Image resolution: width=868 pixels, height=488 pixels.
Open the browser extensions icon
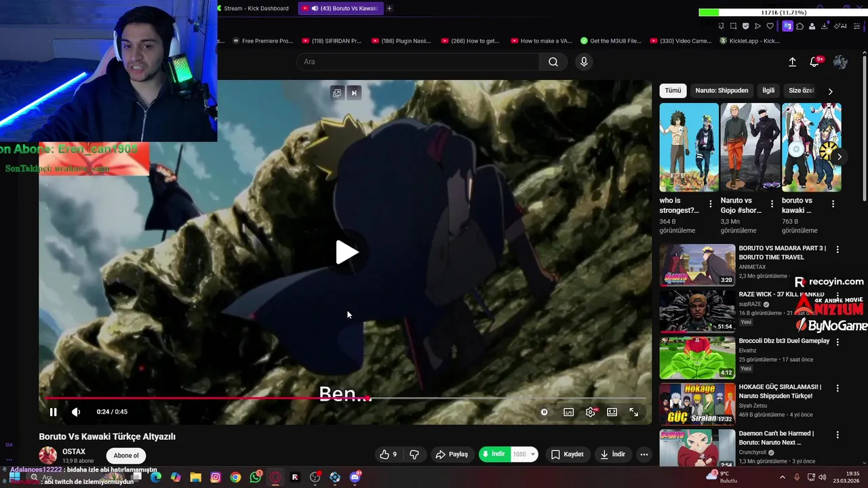tap(800, 26)
